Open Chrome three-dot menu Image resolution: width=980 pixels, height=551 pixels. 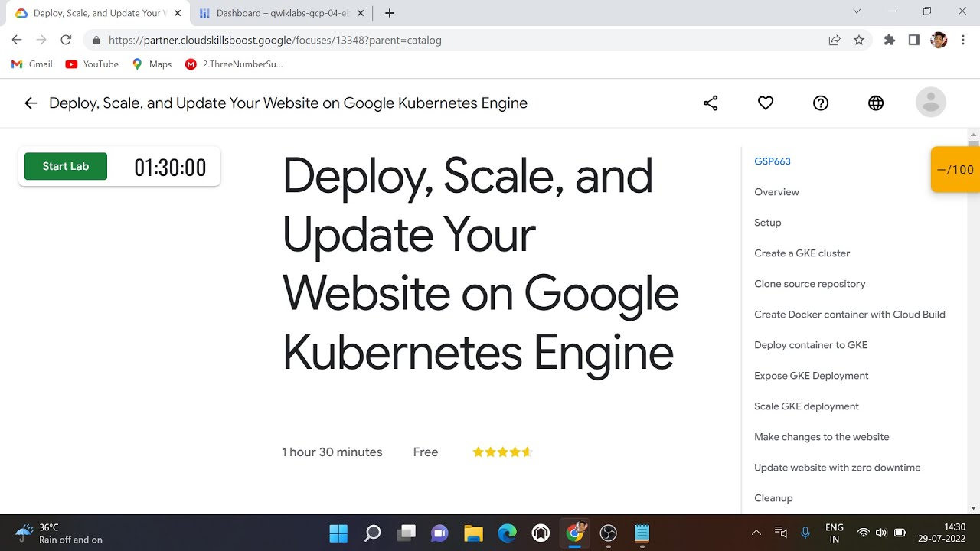[x=963, y=40]
